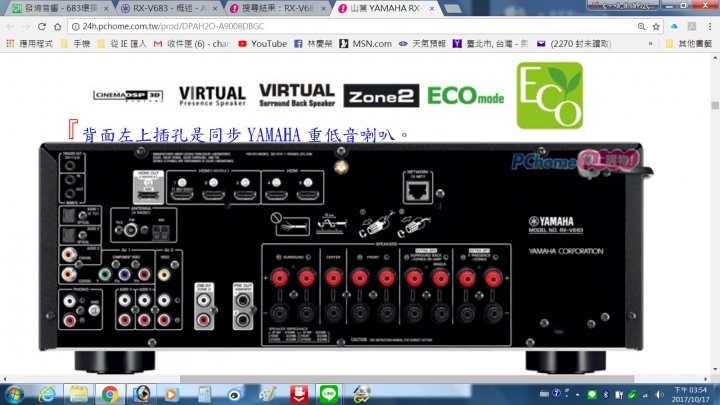Switch to the 發燒音響 683環繞 tab

pyautogui.click(x=60, y=8)
